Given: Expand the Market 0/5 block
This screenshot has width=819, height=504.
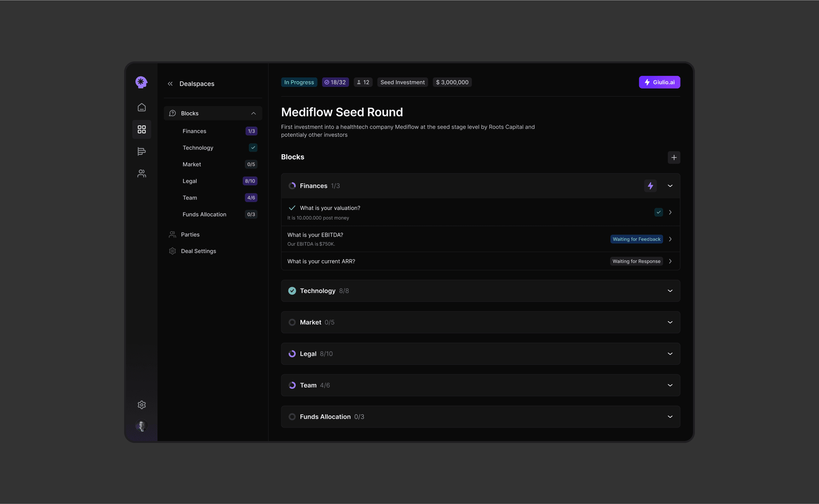Looking at the screenshot, I should [x=670, y=322].
